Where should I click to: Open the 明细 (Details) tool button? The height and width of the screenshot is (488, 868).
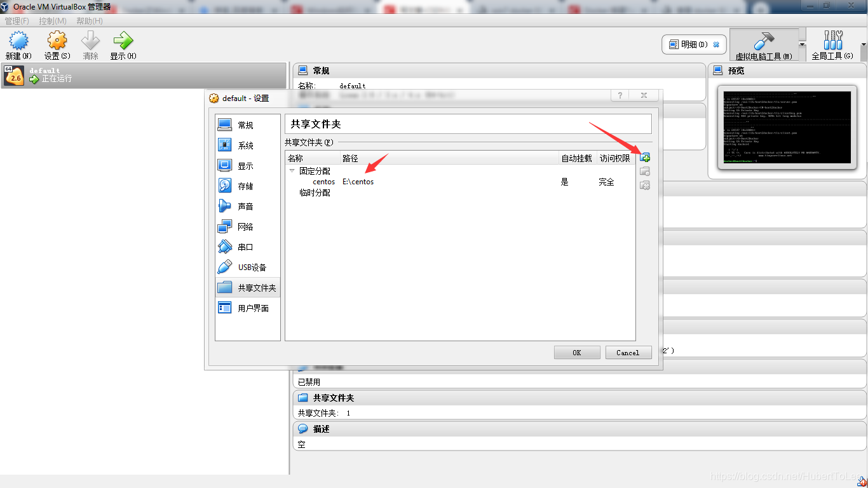point(694,44)
